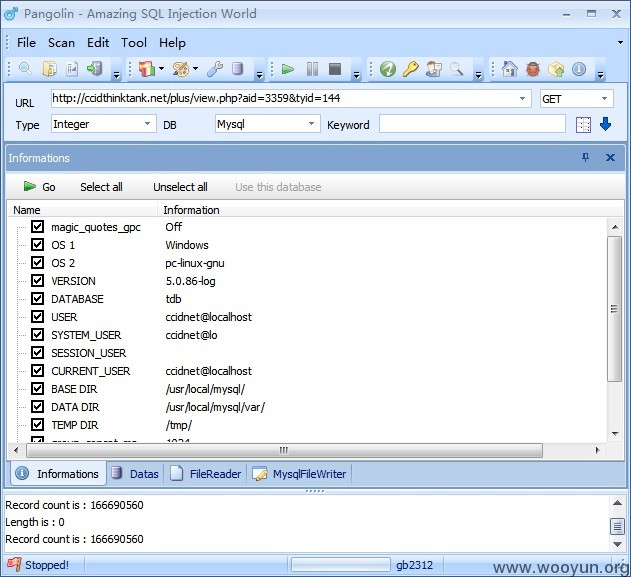Click the home page house icon
The image size is (631, 577).
tap(510, 69)
